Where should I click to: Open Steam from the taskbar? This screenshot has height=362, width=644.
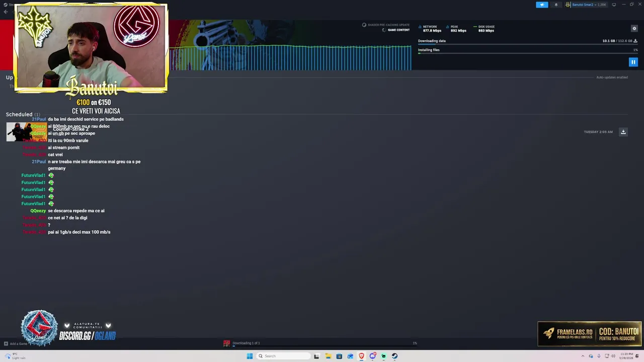pyautogui.click(x=394, y=356)
